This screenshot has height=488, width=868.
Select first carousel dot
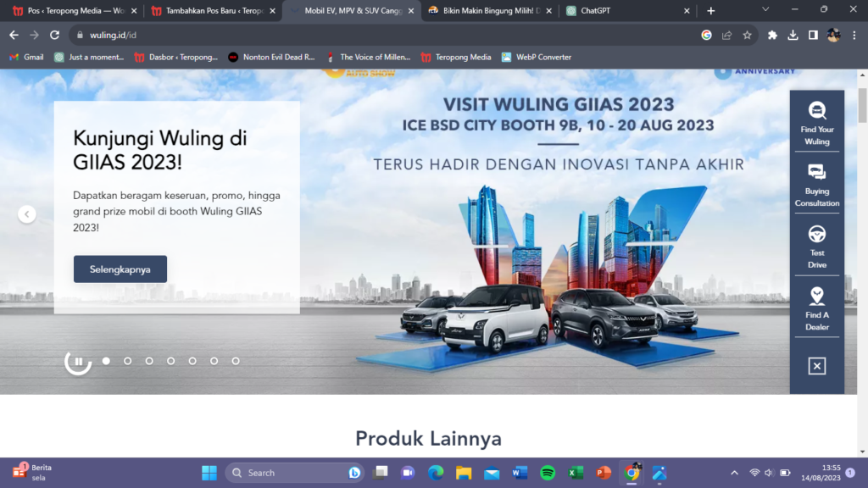pyautogui.click(x=106, y=361)
